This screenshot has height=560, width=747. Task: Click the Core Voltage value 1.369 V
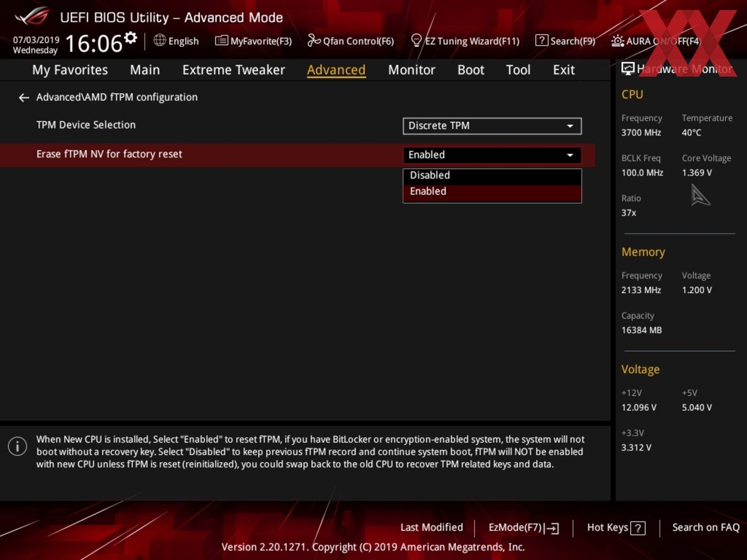[696, 172]
